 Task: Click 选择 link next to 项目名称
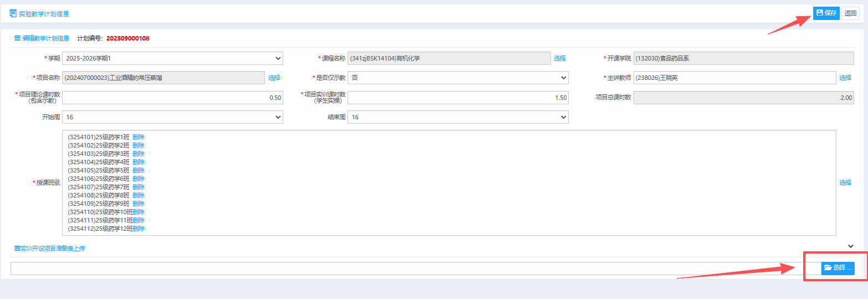(274, 78)
